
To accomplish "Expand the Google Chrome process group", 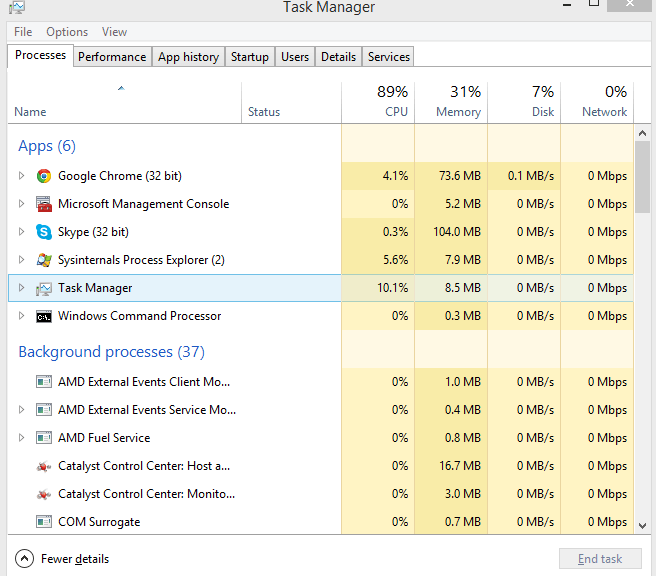I will coord(21,176).
